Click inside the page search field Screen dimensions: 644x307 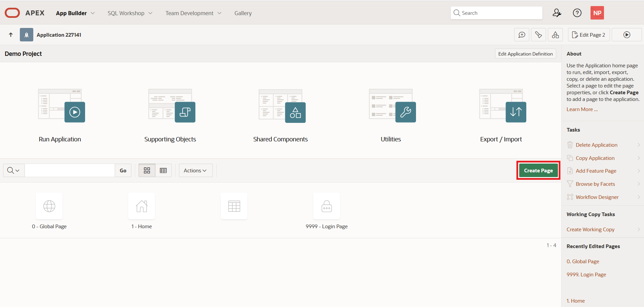point(70,170)
